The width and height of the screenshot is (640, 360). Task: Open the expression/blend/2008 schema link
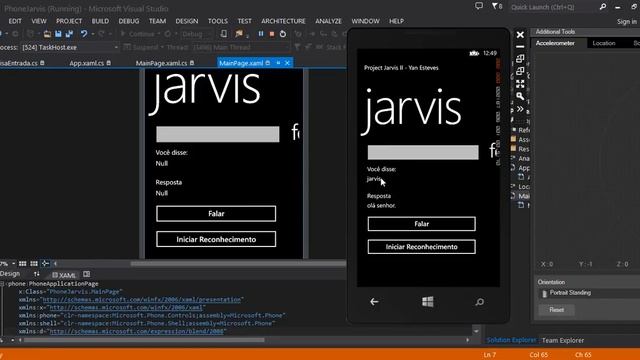[136, 331]
